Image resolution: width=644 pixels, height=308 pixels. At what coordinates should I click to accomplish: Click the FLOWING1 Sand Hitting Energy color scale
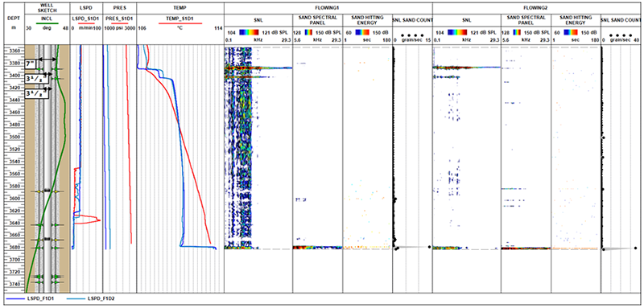(x=363, y=31)
